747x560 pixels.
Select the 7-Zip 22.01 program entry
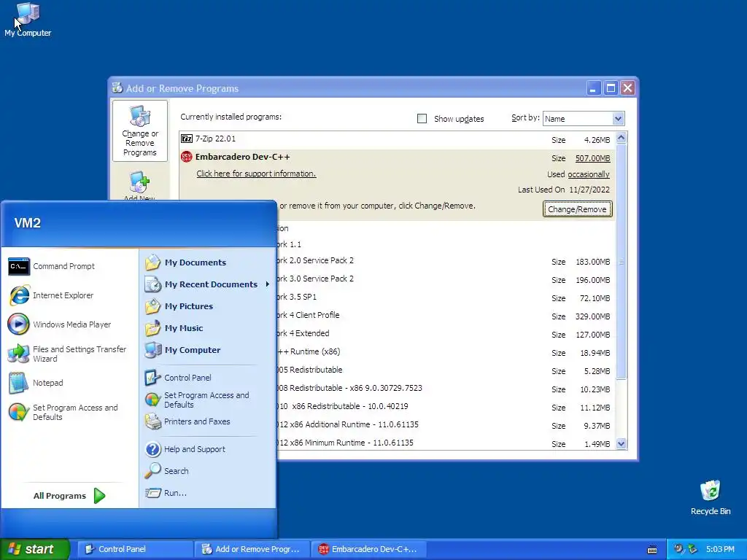[x=396, y=139]
